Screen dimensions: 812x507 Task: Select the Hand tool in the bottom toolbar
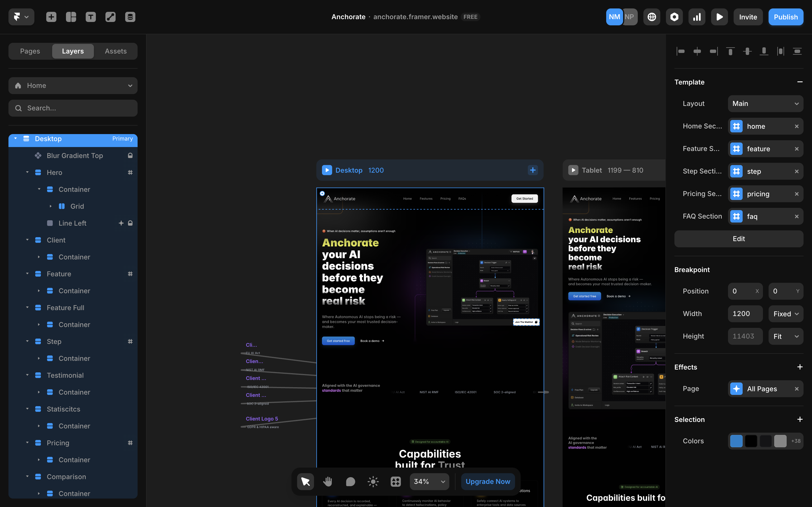328,482
